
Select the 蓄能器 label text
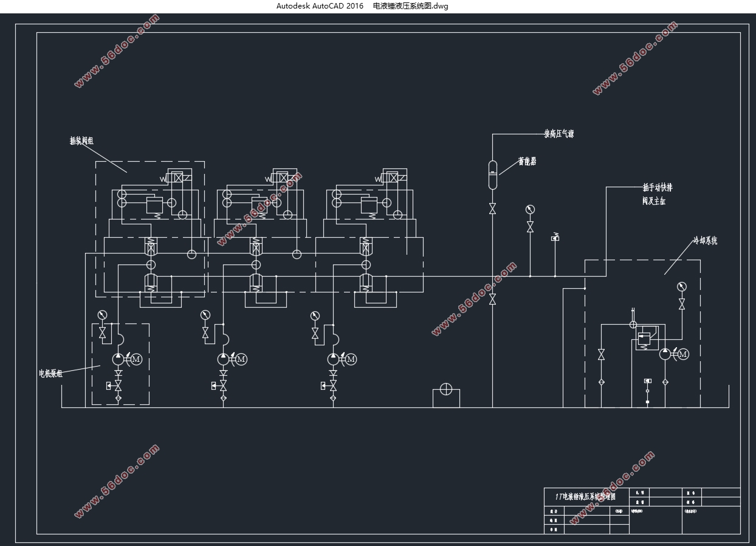tap(527, 162)
